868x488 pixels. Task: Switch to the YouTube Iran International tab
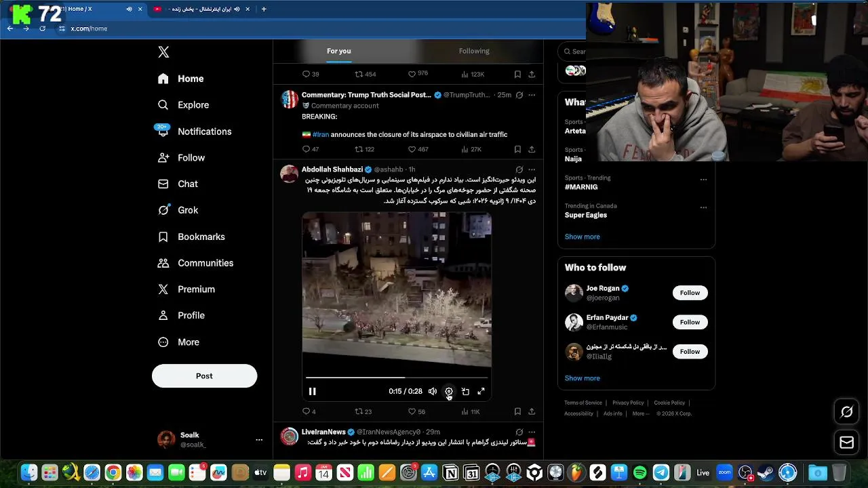pyautogui.click(x=200, y=9)
